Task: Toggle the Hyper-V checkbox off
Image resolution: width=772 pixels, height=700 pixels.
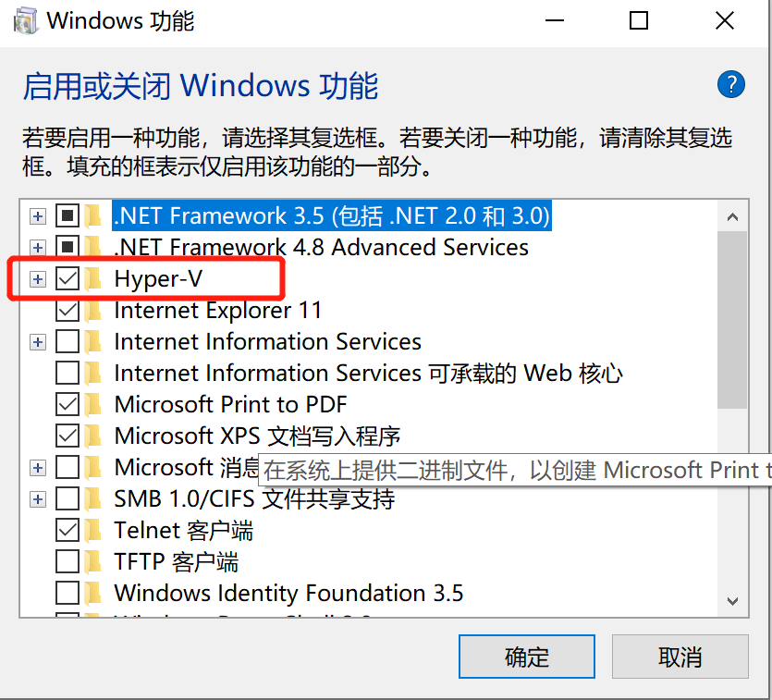Action: point(67,278)
